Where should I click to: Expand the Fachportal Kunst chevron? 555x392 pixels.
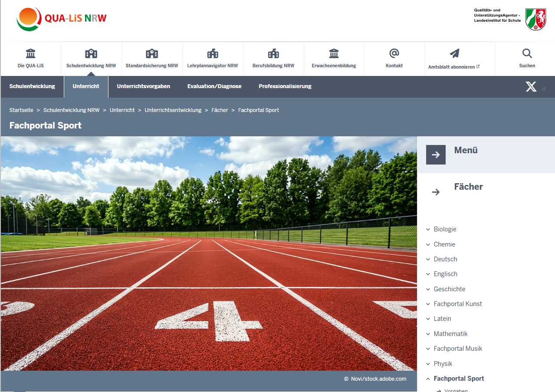[428, 304]
